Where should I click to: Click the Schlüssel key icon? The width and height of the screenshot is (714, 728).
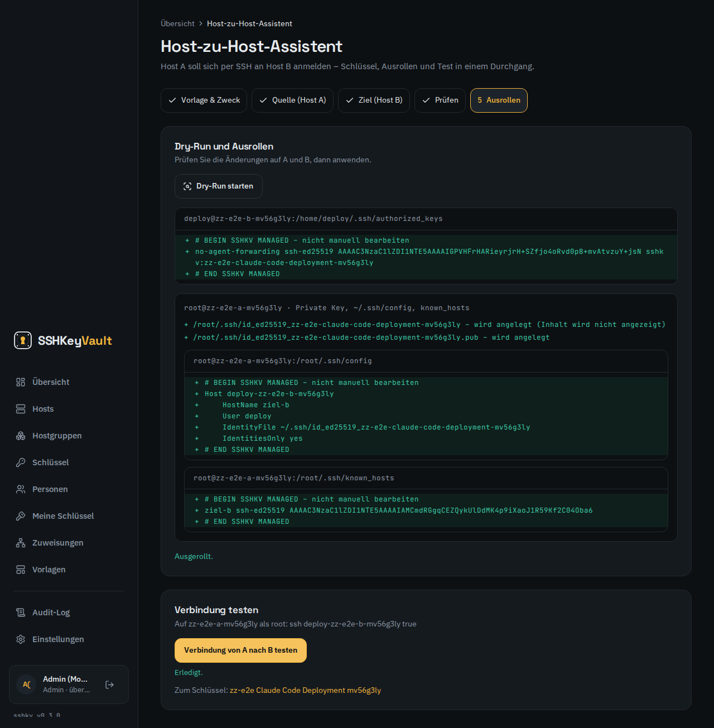click(x=21, y=462)
